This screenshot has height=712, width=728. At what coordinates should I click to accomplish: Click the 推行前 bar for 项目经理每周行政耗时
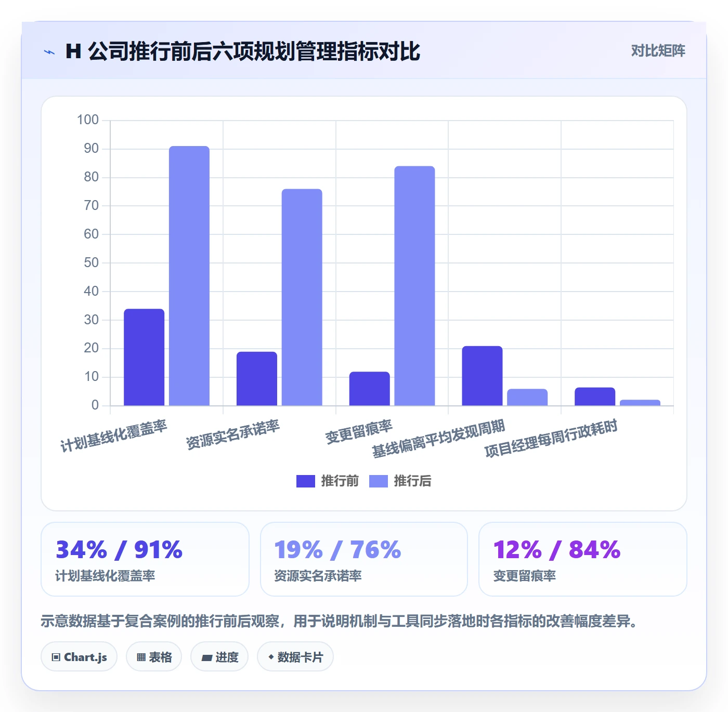point(595,397)
